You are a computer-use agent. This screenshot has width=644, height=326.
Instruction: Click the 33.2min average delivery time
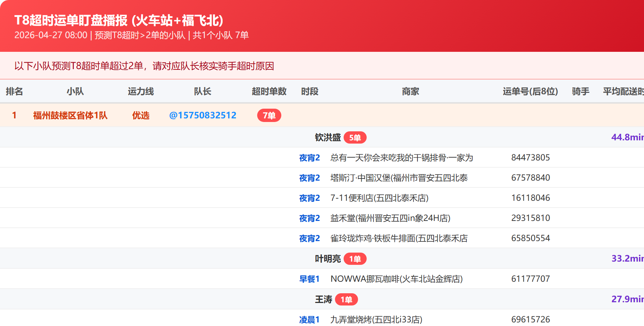[627, 258]
